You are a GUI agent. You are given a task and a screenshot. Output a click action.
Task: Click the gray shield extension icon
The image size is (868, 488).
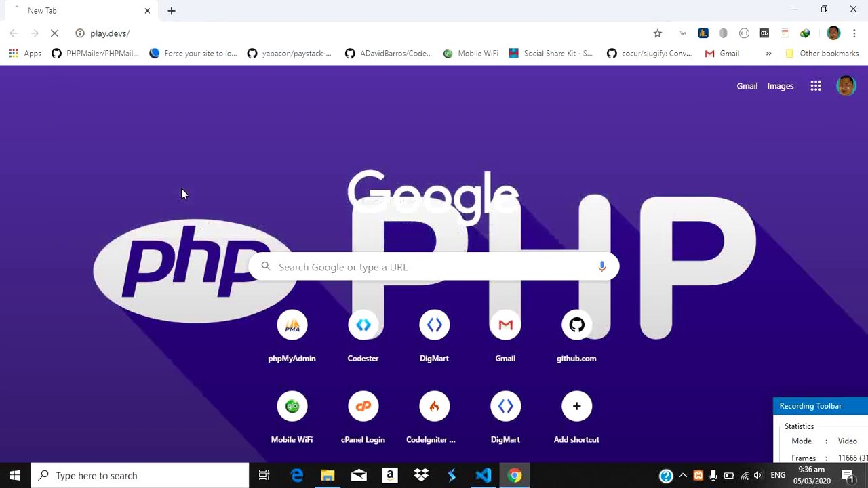click(x=724, y=33)
